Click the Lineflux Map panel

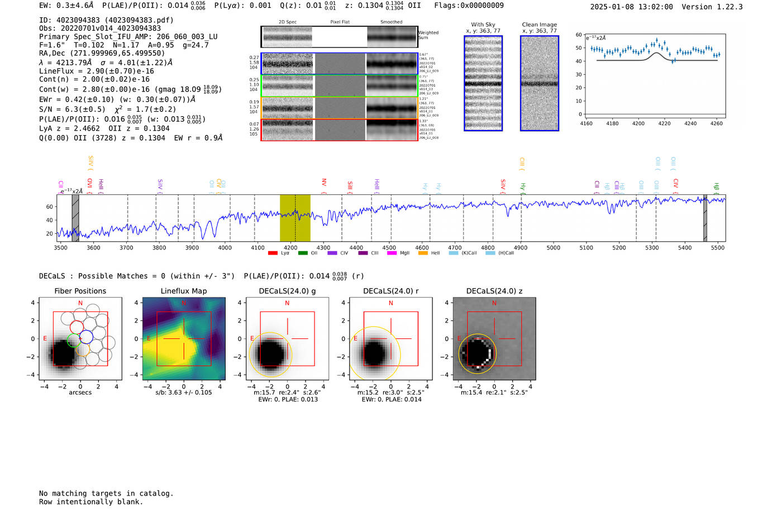pos(184,339)
